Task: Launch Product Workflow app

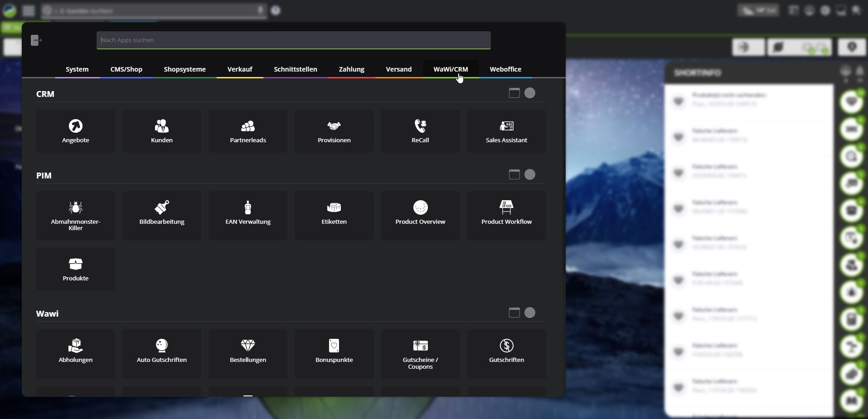Action: [x=506, y=216]
